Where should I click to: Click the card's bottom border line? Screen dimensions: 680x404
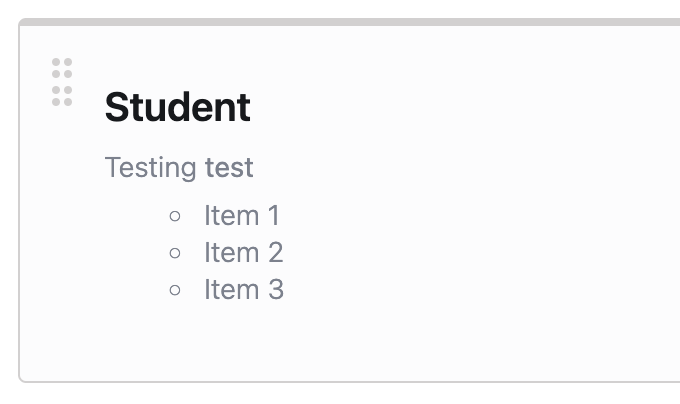pyautogui.click(x=350, y=381)
